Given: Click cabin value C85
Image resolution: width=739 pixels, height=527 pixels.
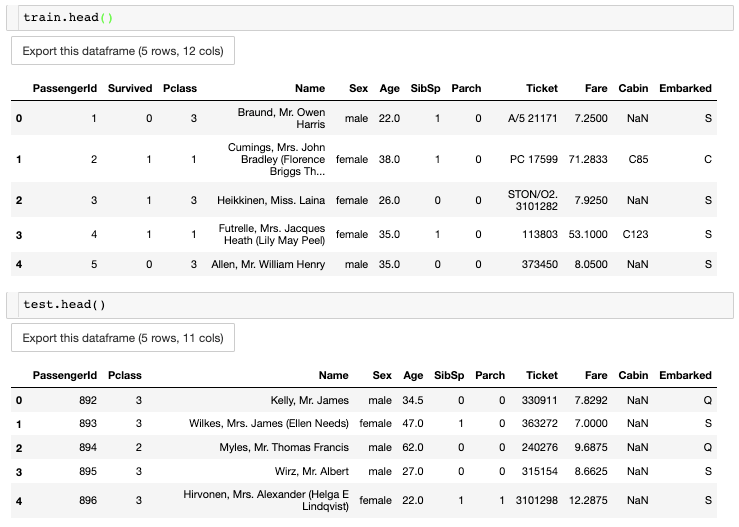Looking at the screenshot, I should pyautogui.click(x=638, y=159).
